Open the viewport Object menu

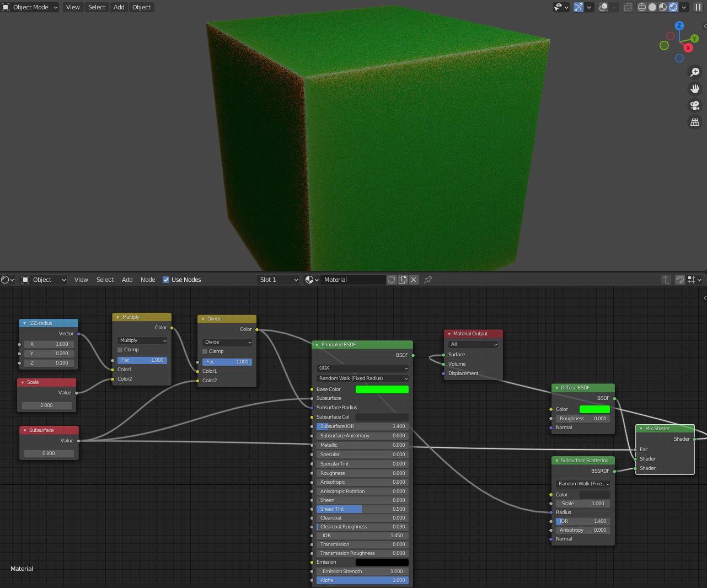pyautogui.click(x=141, y=7)
